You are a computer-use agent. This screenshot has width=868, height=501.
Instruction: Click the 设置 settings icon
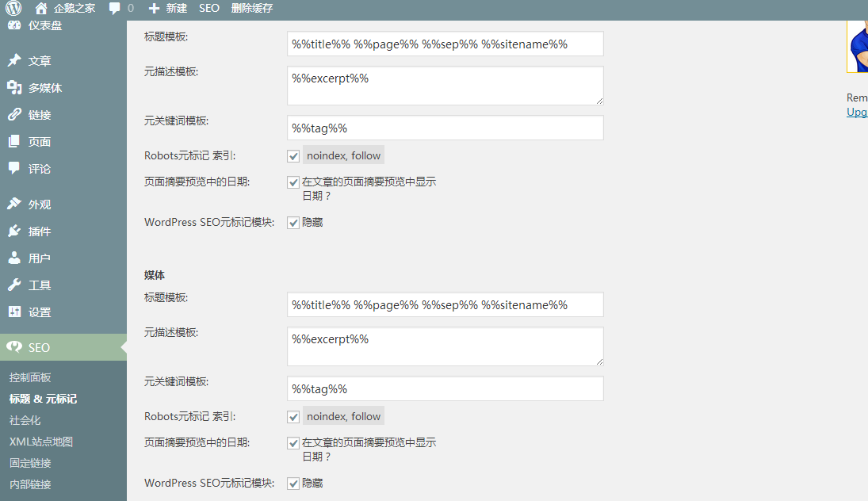click(14, 312)
